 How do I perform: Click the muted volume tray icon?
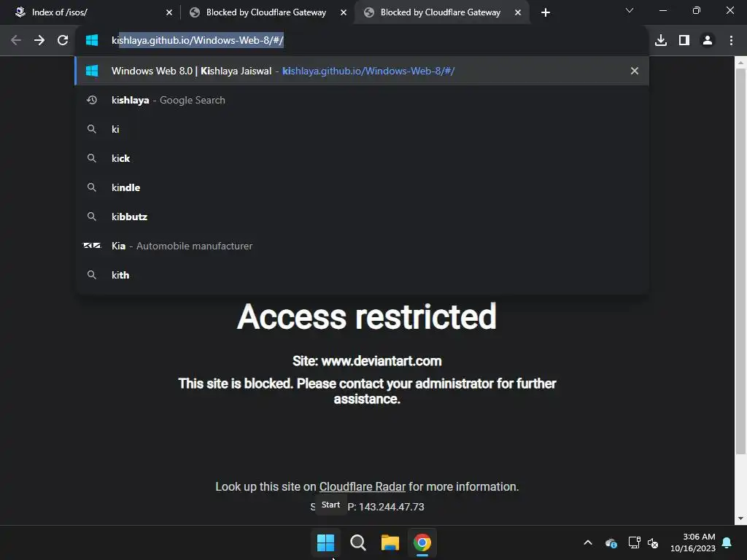[x=653, y=542]
